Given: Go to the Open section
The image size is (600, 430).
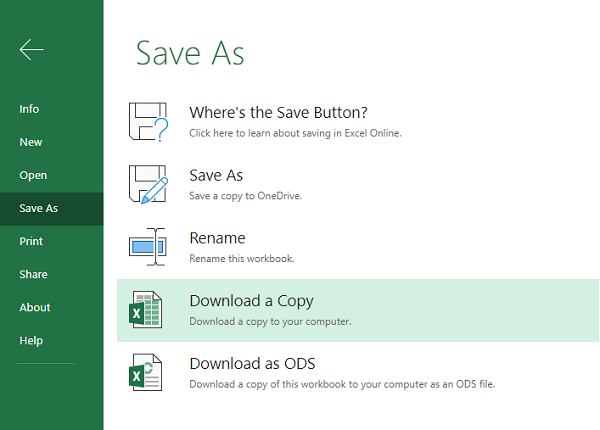Looking at the screenshot, I should (x=33, y=175).
